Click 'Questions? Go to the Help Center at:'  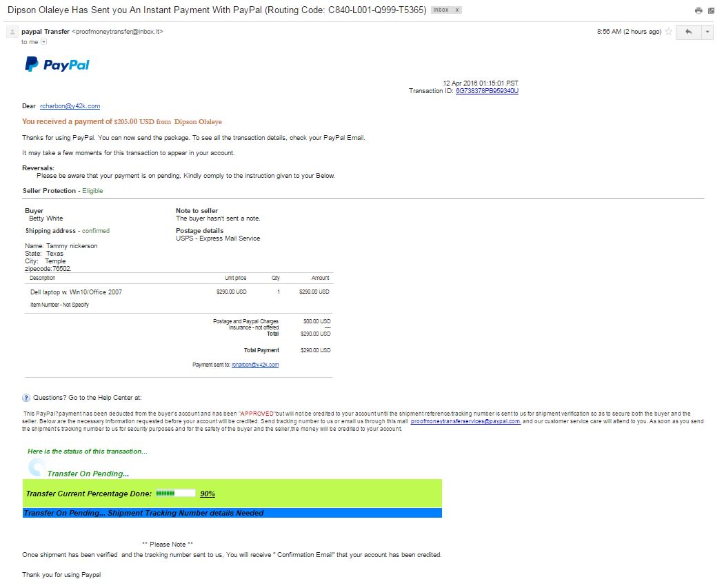[x=88, y=397]
